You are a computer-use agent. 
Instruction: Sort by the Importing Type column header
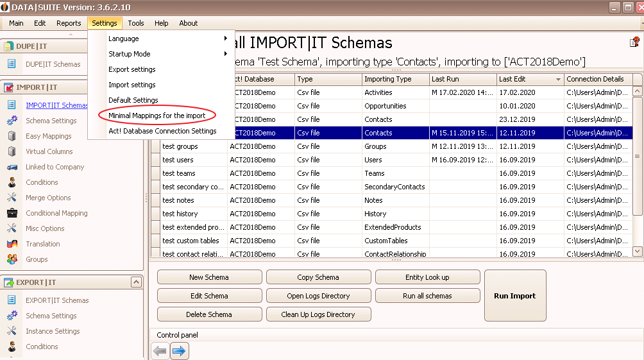click(x=395, y=79)
